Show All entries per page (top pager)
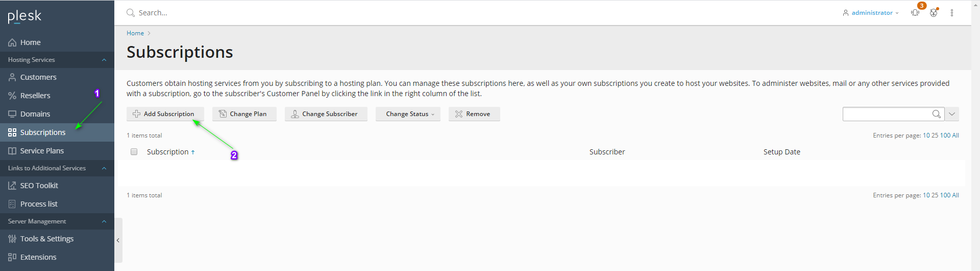This screenshot has width=980, height=271. (955, 135)
